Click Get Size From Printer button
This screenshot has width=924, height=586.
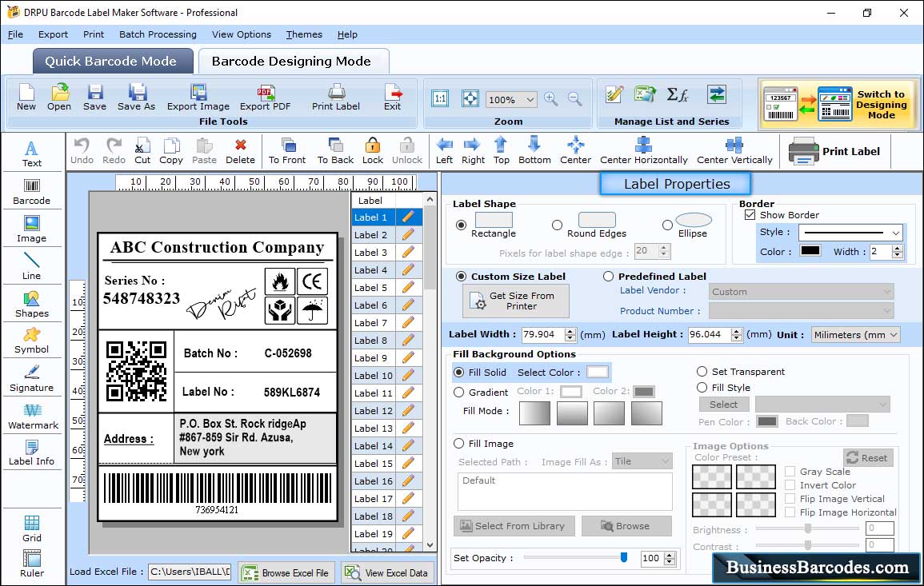(x=516, y=301)
